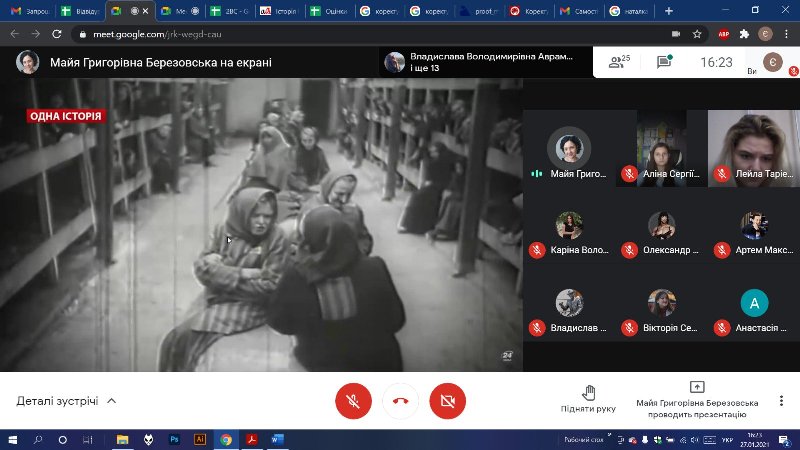Viewport: 800px width, 450px height.
Task: Select Лейла Таріе participant video tile
Action: point(750,148)
